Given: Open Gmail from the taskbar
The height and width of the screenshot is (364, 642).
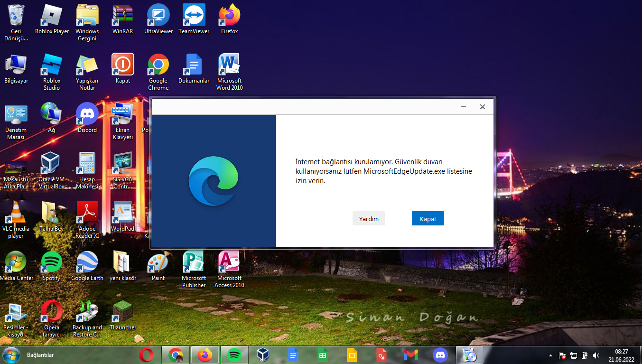Looking at the screenshot, I should (x=411, y=355).
